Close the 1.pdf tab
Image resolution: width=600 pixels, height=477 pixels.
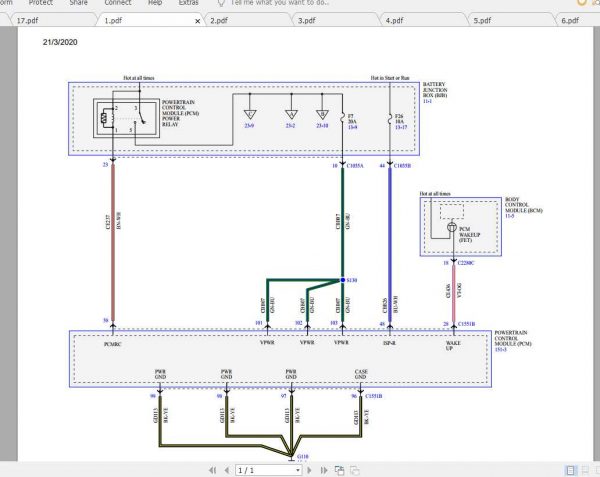click(x=196, y=20)
